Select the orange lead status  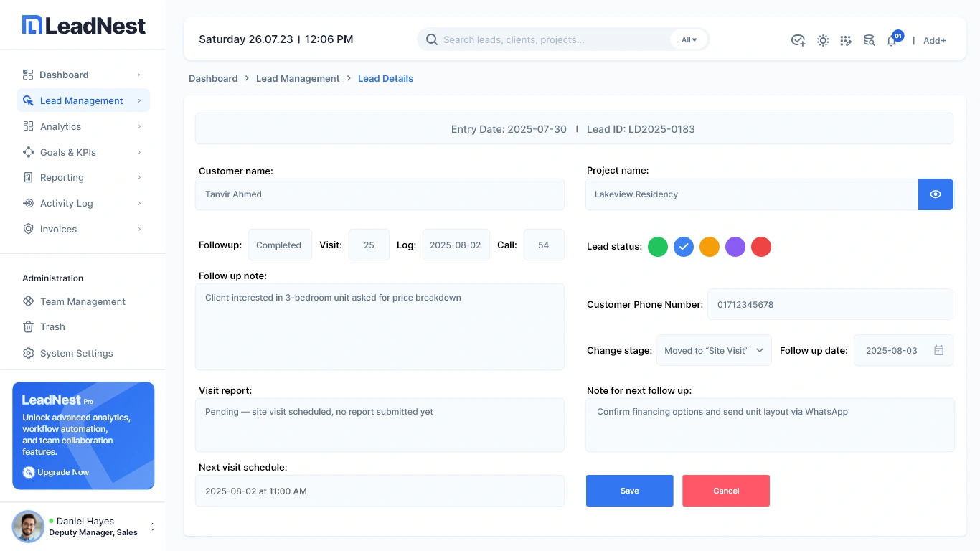coord(710,247)
